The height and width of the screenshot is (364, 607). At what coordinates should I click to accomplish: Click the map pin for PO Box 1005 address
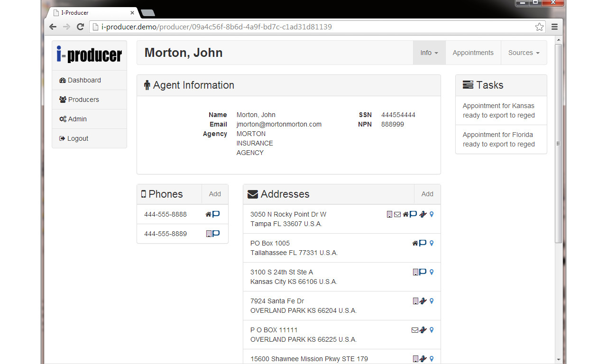click(432, 243)
